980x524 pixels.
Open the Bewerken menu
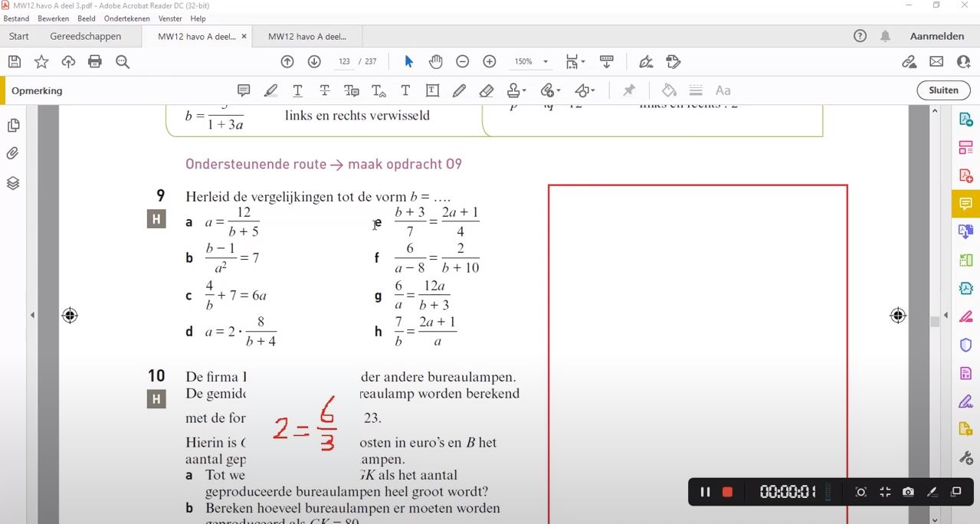click(53, 18)
